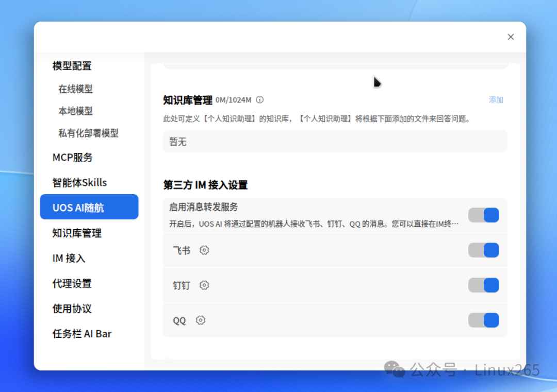Toggle off 钉钉 message forwarding
The height and width of the screenshot is (392, 557).
[x=483, y=285]
